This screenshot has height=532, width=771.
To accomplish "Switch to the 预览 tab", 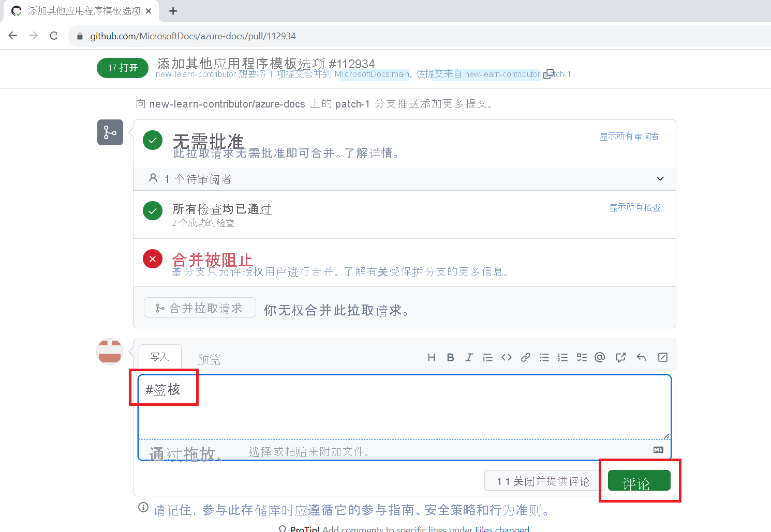I will 209,359.
